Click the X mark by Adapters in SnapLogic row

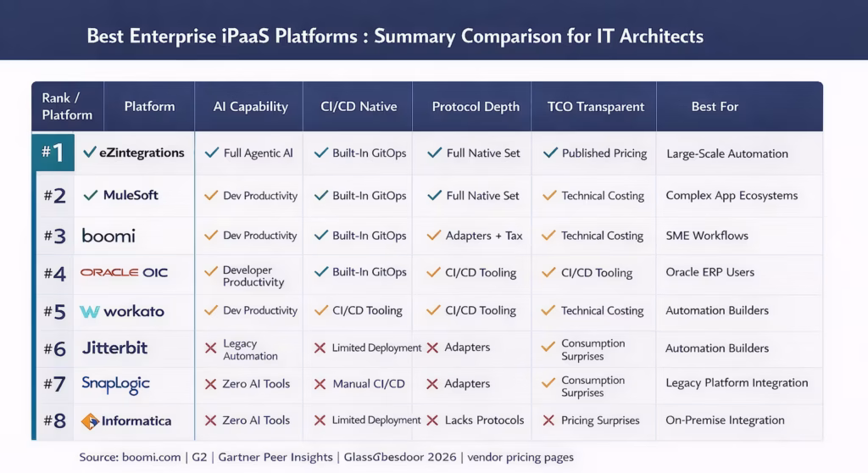pos(433,384)
